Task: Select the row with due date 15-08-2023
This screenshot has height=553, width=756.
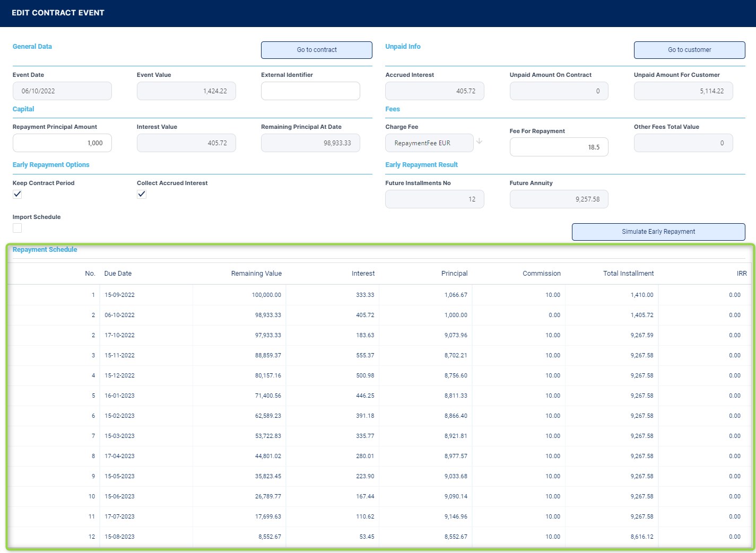Action: 119,537
